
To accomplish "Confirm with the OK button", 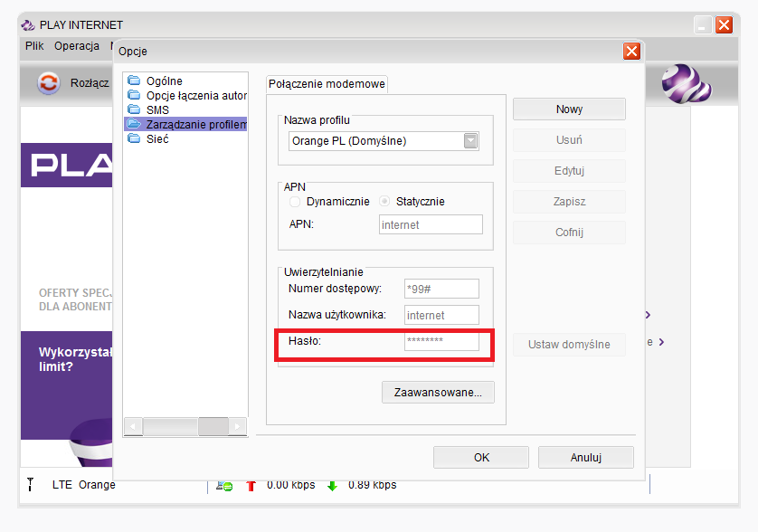I will coord(481,458).
